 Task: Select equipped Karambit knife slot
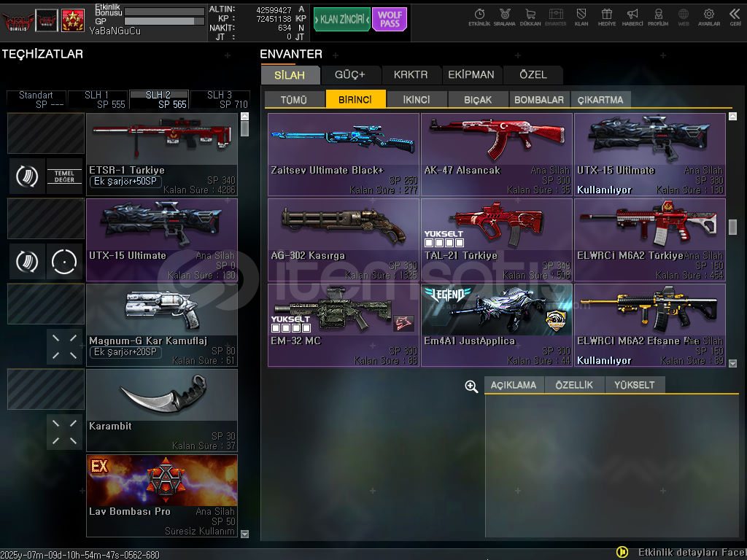pyautogui.click(x=162, y=411)
